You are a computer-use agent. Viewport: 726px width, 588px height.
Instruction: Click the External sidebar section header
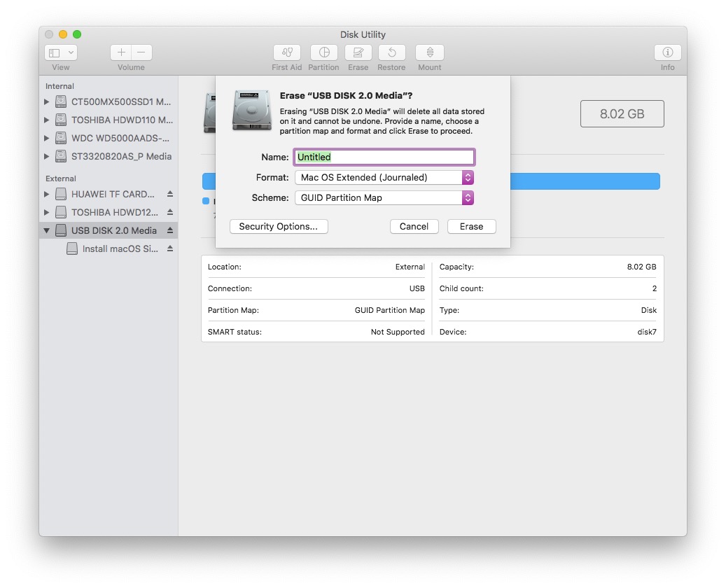(x=61, y=178)
